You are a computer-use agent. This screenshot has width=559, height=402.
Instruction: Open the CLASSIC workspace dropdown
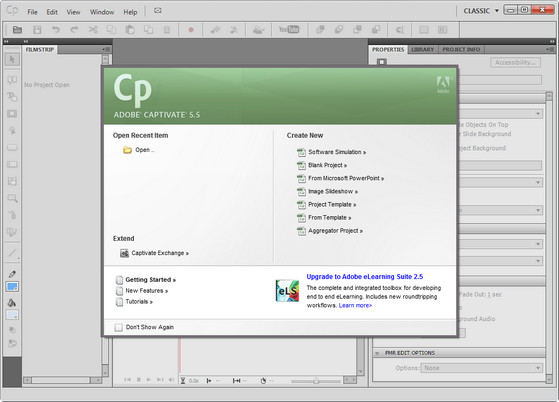[481, 11]
